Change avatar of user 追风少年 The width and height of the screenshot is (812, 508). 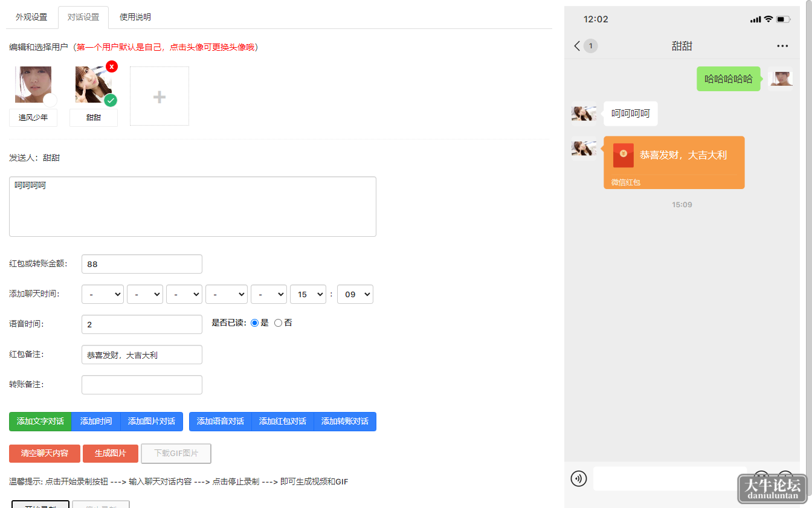[33, 85]
